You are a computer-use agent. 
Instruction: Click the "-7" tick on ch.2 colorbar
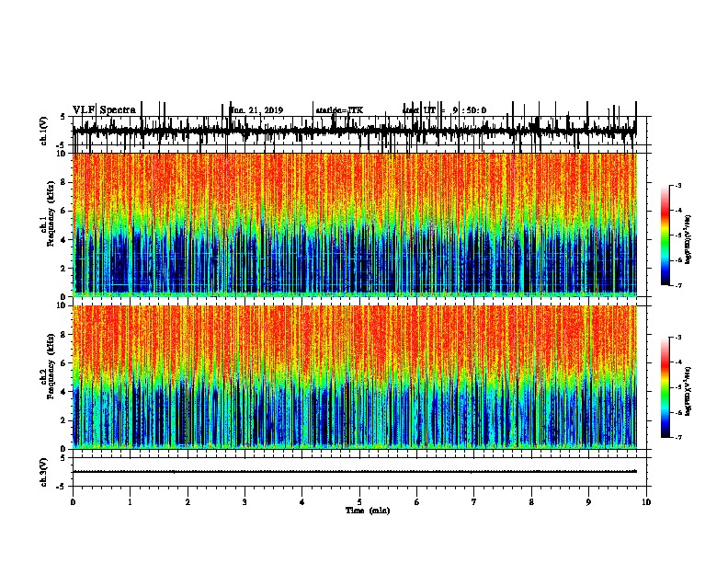click(678, 438)
